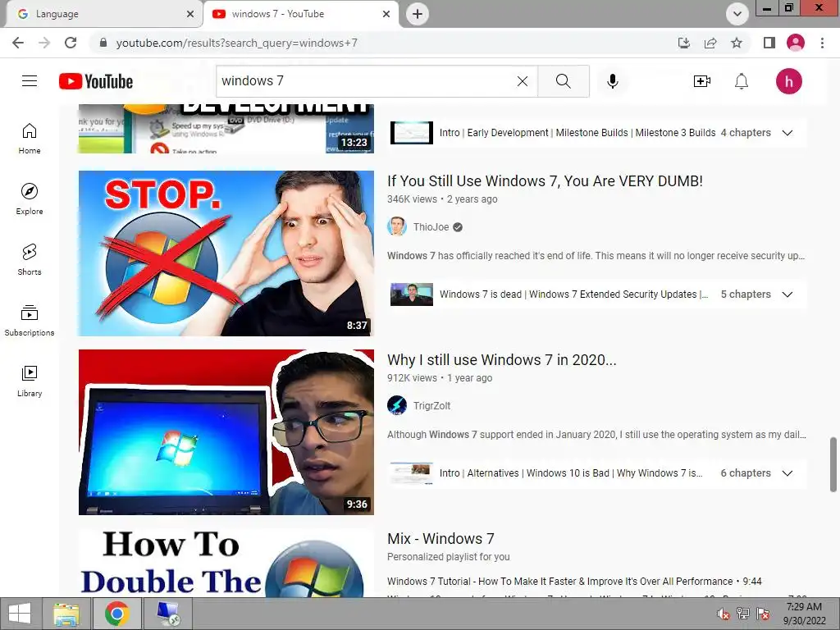Screen dimensions: 840x630
Task: Click TrigrZolt channel avatar
Action: tap(397, 405)
